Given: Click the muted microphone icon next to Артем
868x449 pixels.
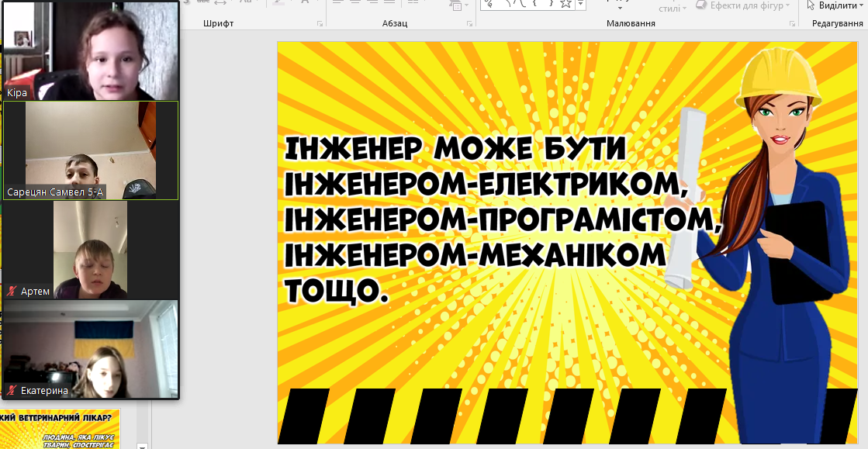Looking at the screenshot, I should (12, 292).
